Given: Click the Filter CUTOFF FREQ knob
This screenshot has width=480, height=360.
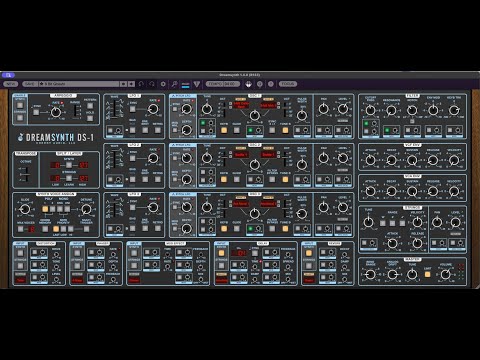Looking at the screenshot, I should coord(370,110).
